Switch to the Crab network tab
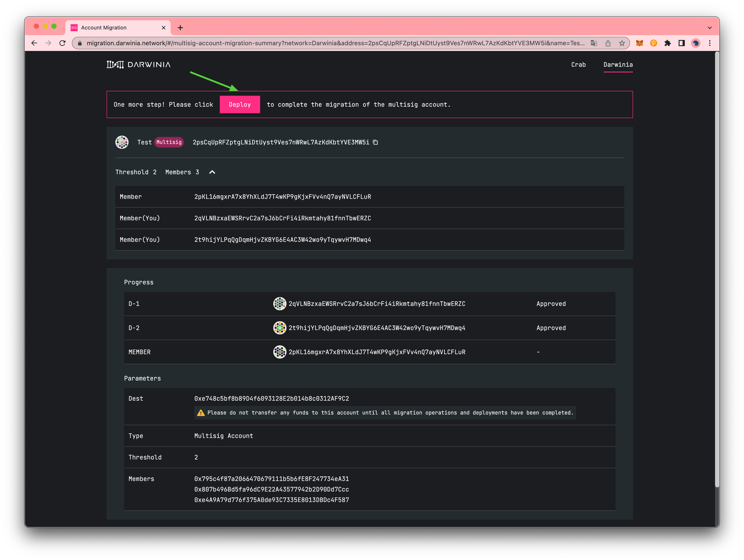The image size is (744, 560). click(x=578, y=65)
